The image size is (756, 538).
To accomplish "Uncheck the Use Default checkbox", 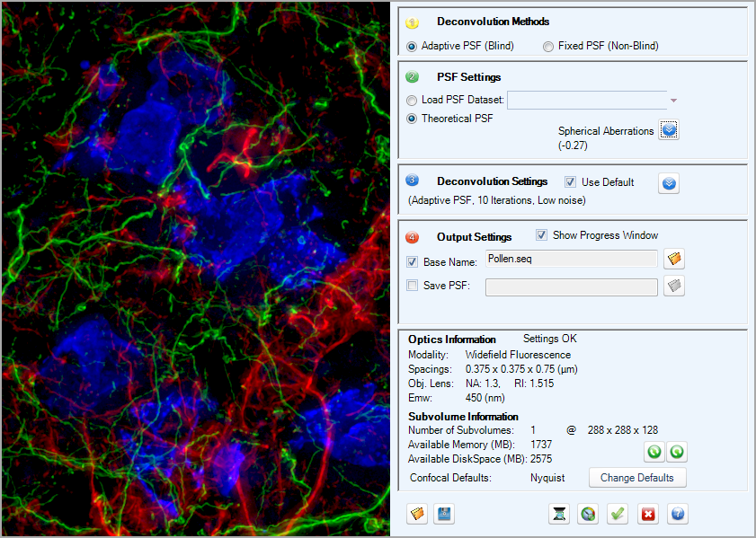I will tap(570, 182).
